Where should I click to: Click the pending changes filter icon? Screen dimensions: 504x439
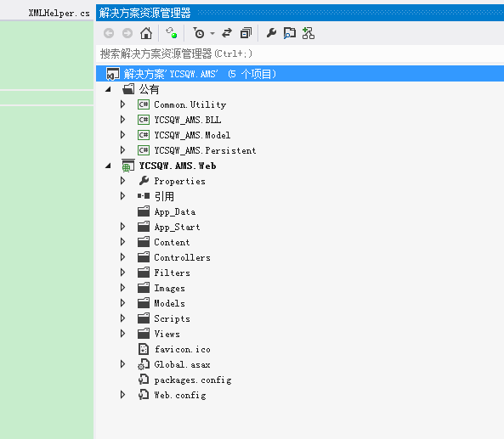point(171,33)
